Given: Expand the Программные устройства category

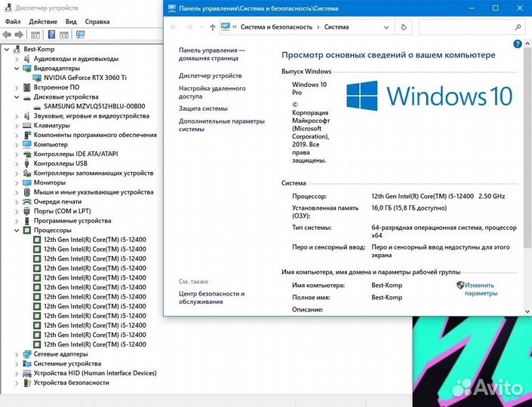Looking at the screenshot, I should [x=17, y=221].
